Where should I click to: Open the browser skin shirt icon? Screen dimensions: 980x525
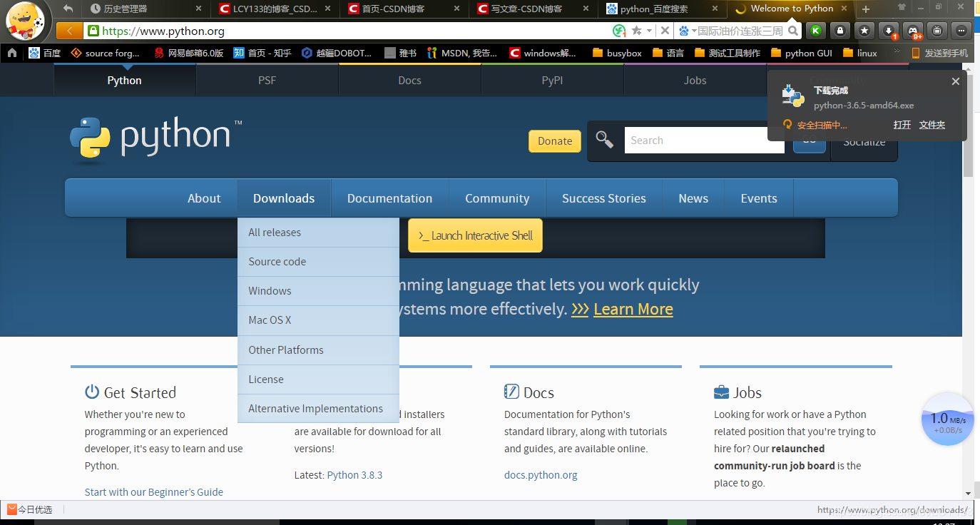[x=902, y=8]
